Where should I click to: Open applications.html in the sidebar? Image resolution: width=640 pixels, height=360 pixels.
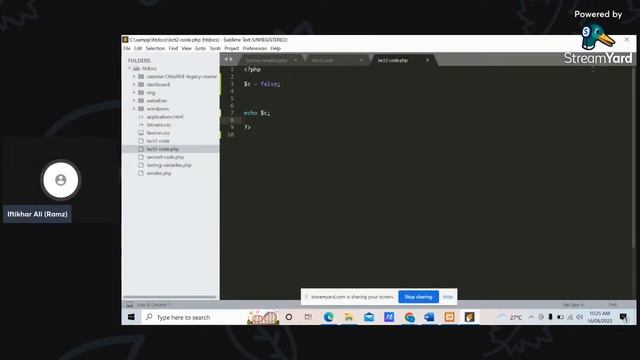(x=165, y=117)
